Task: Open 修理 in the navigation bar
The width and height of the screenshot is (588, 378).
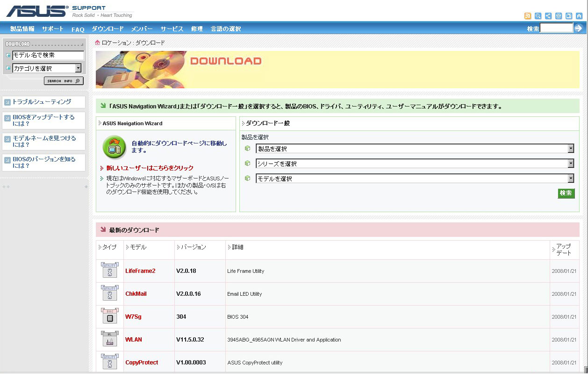Action: pyautogui.click(x=197, y=29)
